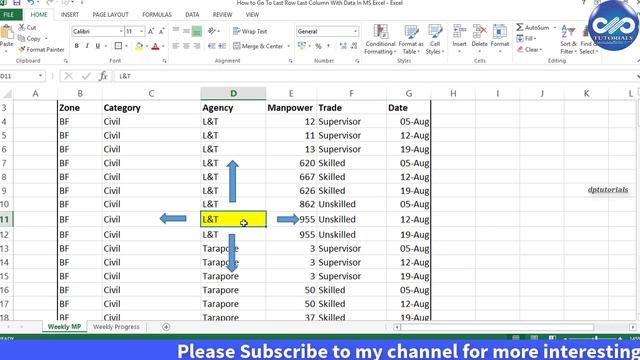Open the Cell Styles icon

click(x=435, y=32)
